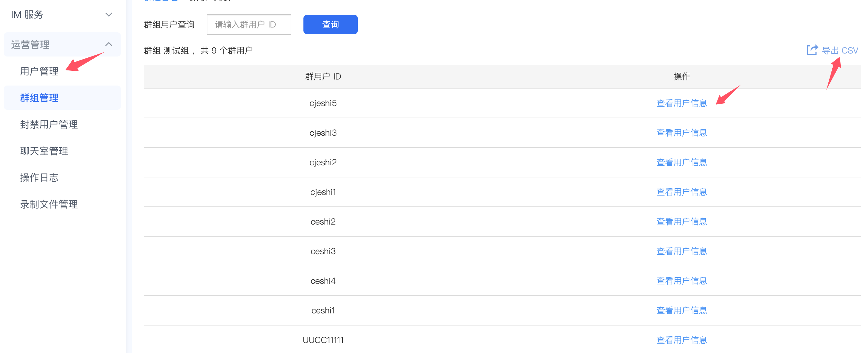Click the 群用户 ID column header
Image resolution: width=868 pixels, height=353 pixels.
pyautogui.click(x=323, y=76)
